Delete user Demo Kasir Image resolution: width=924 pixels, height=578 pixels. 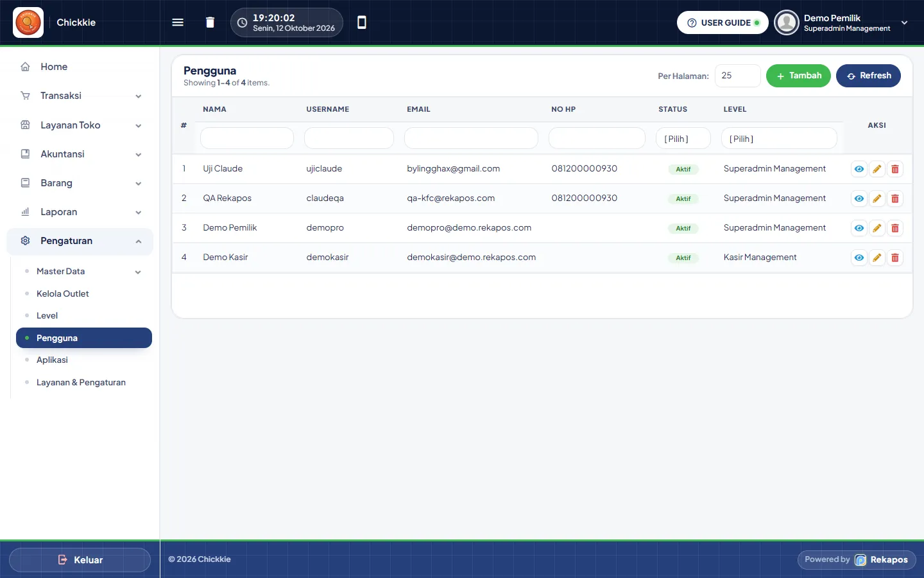pyautogui.click(x=895, y=258)
